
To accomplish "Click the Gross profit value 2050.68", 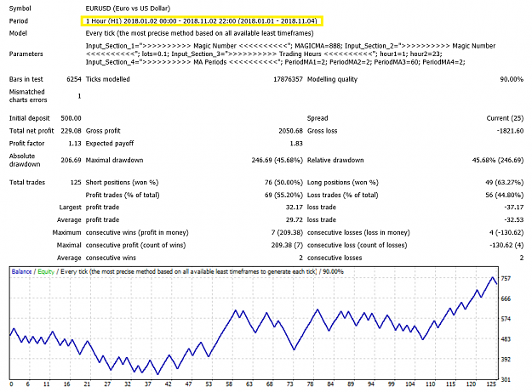I will pyautogui.click(x=291, y=131).
